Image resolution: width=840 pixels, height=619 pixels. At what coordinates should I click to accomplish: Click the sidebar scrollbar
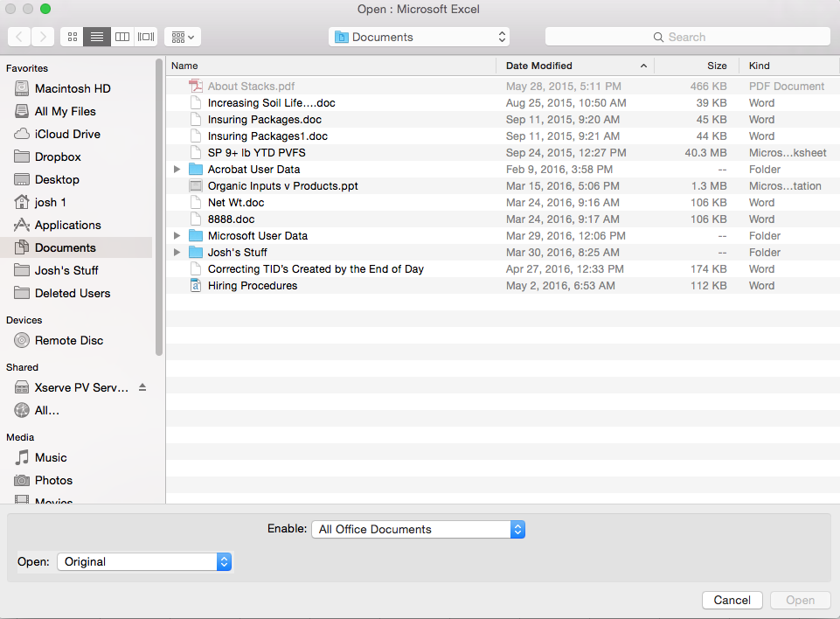pyautogui.click(x=158, y=207)
